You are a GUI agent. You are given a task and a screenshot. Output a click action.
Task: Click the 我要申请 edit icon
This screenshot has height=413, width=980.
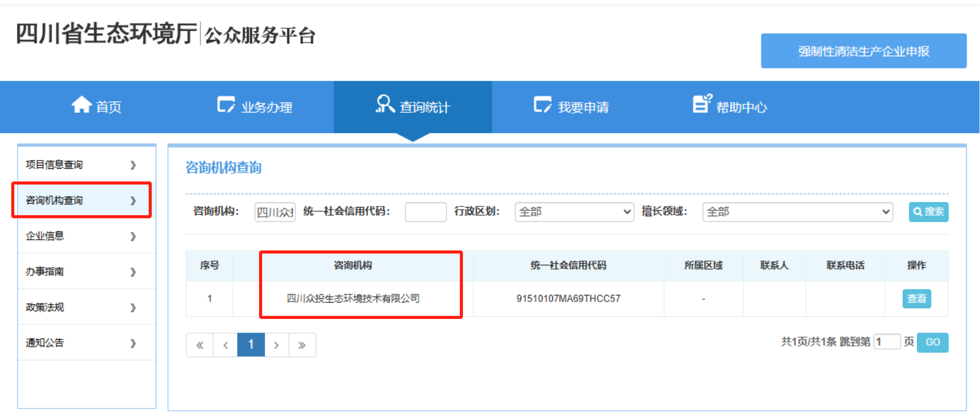[542, 105]
